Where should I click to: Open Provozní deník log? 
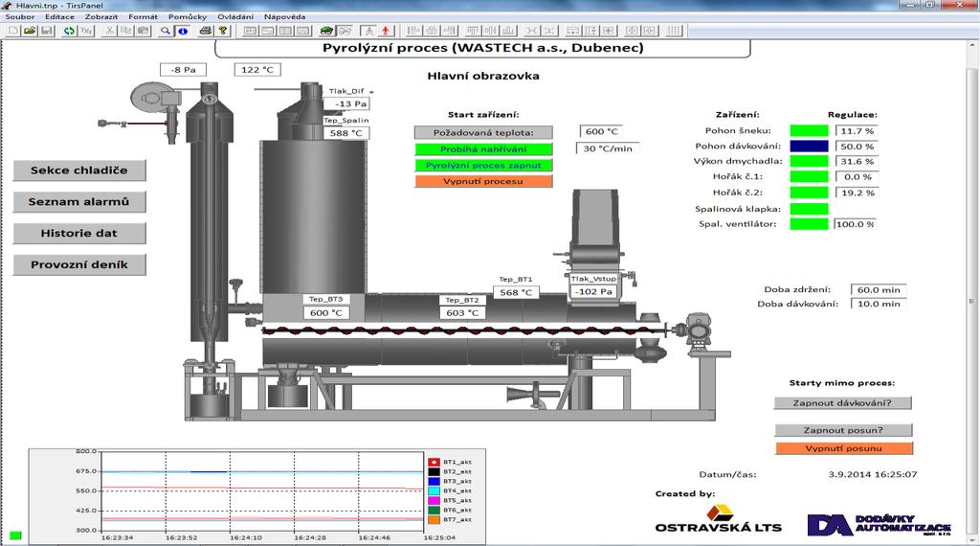pyautogui.click(x=79, y=264)
